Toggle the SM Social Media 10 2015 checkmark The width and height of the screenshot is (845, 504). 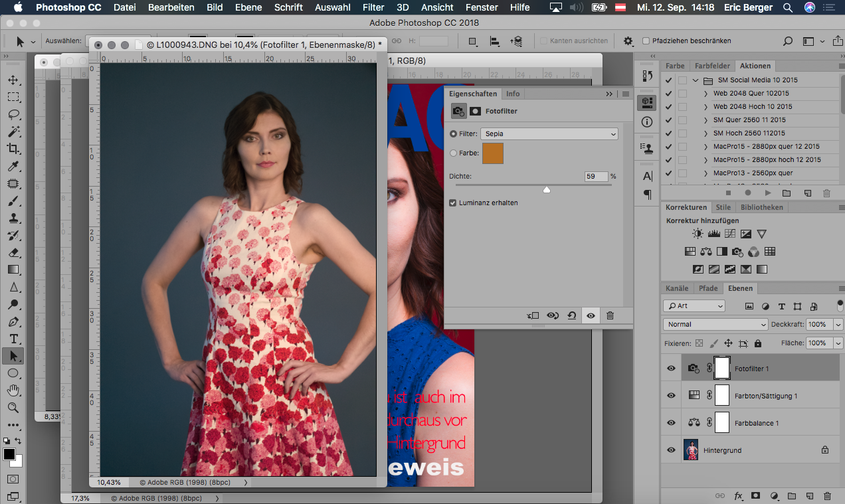coord(669,80)
